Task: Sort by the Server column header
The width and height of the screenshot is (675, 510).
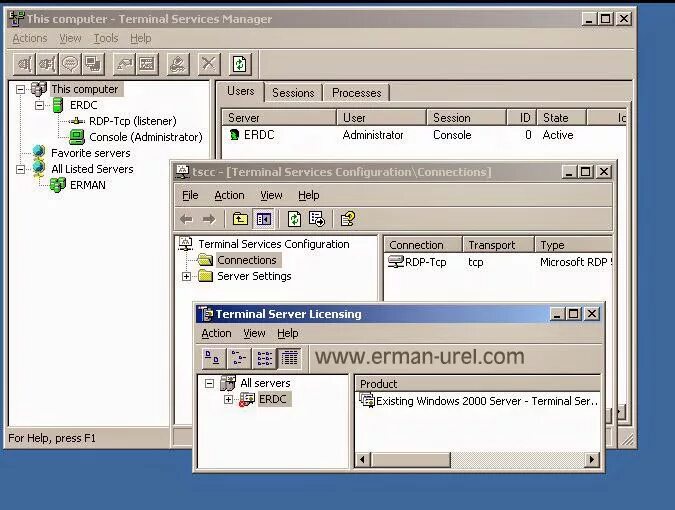Action: (279, 117)
